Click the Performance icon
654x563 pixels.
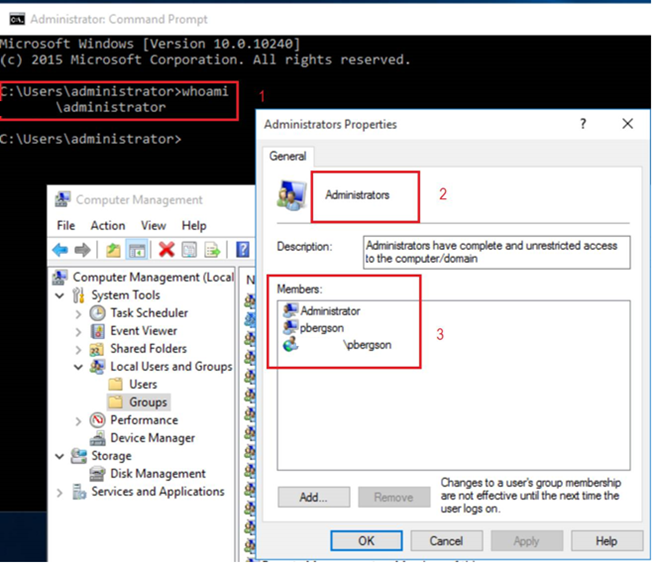(x=97, y=420)
